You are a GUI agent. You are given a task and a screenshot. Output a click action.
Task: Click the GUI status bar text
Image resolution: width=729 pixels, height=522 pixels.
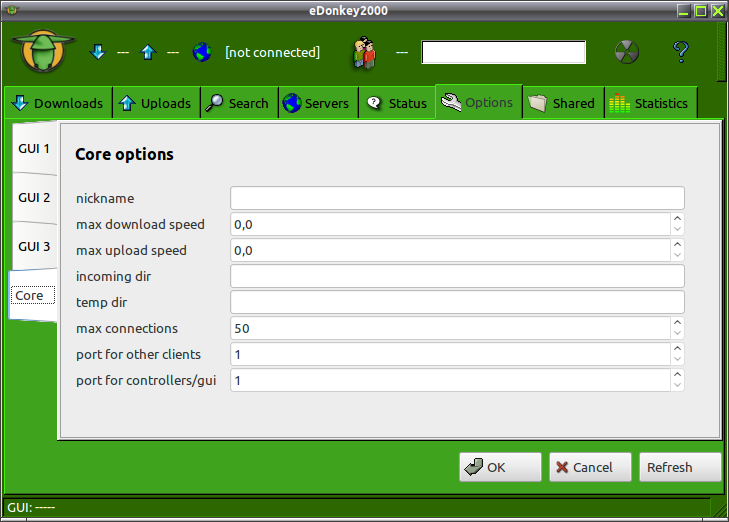click(x=31, y=507)
